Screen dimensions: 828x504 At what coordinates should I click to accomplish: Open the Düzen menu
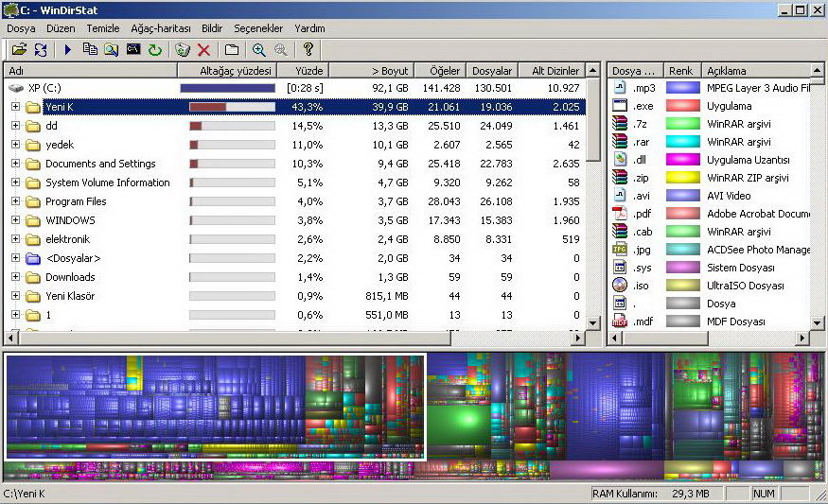61,28
